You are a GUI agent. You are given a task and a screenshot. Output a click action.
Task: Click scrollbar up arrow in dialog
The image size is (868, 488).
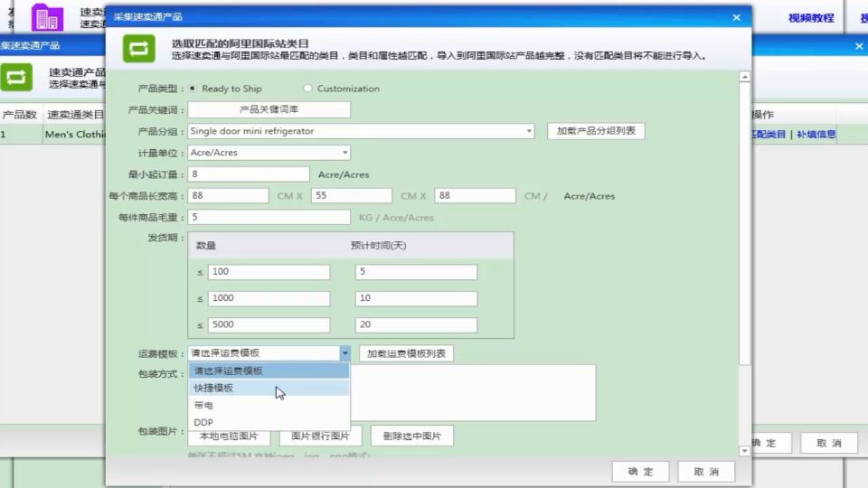(x=744, y=77)
